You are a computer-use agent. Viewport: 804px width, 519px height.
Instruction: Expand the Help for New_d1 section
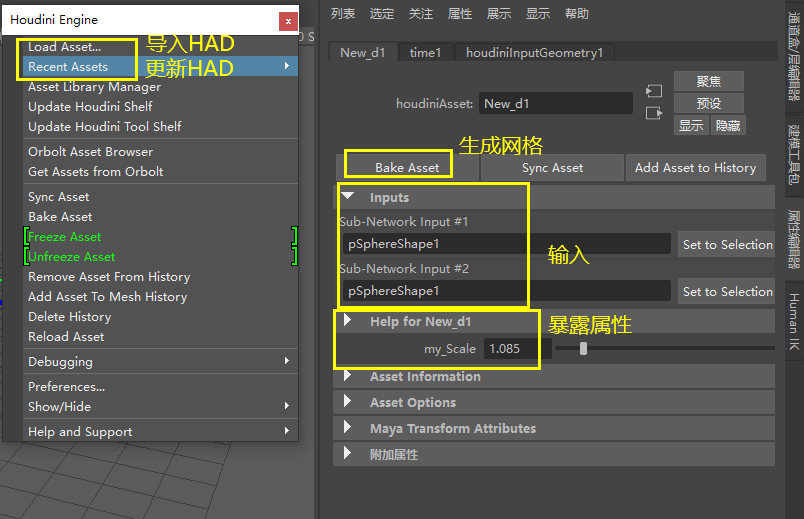pyautogui.click(x=348, y=321)
